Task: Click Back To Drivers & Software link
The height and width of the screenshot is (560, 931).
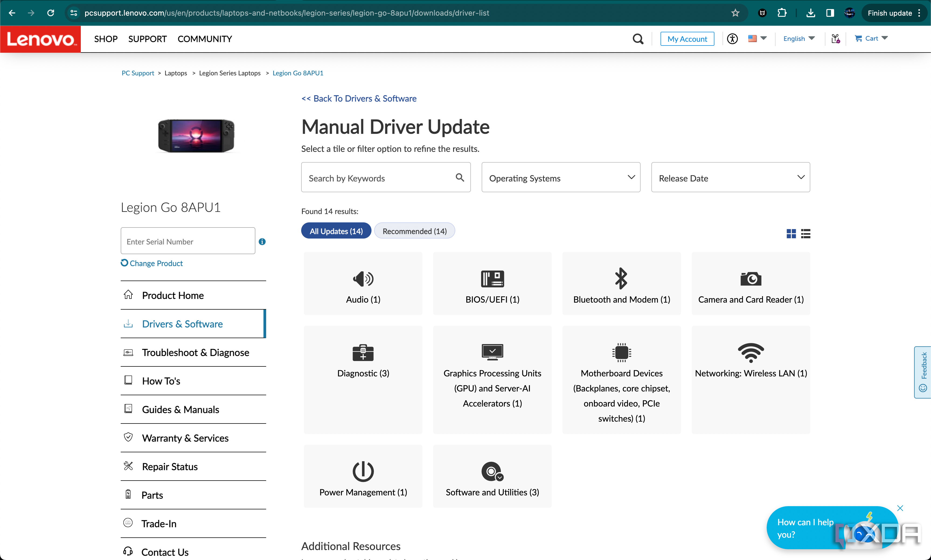Action: click(x=359, y=99)
